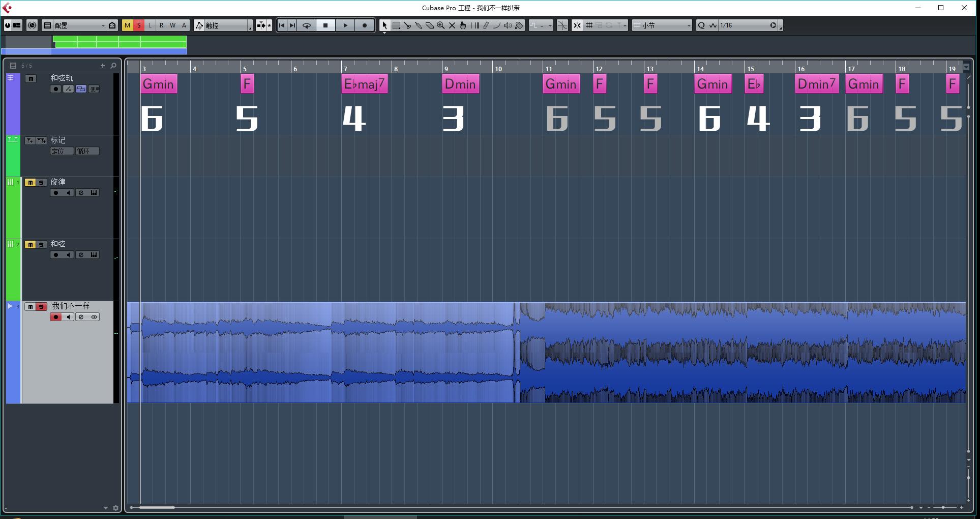The width and height of the screenshot is (980, 519).
Task: Click the 循环 cycle button on marker track
Action: point(87,151)
